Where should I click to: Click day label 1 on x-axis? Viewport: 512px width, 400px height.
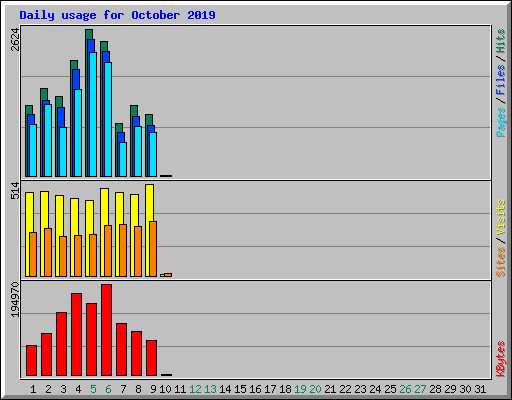(33, 389)
